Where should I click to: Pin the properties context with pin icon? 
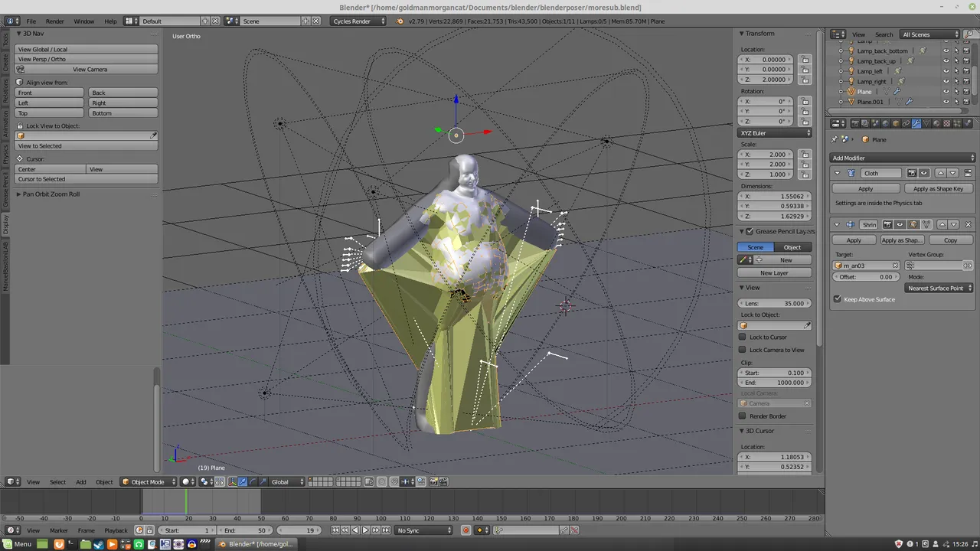coord(835,139)
